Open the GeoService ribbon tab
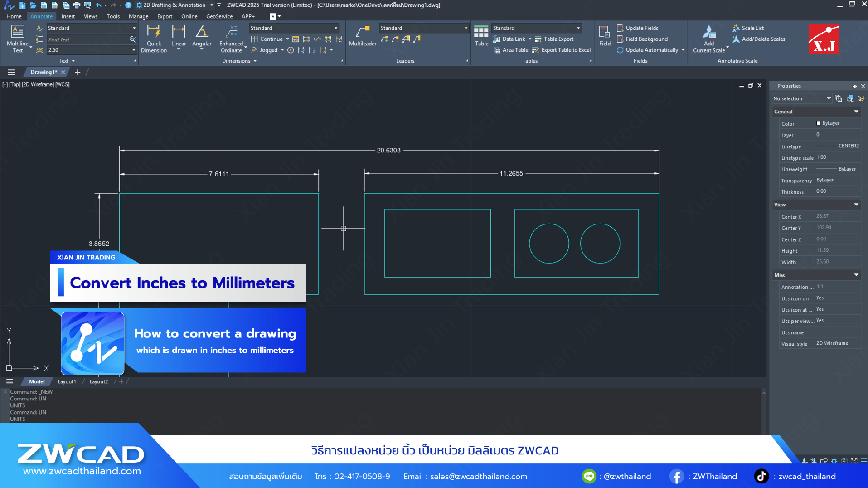Viewport: 868px width, 488px height. (219, 16)
